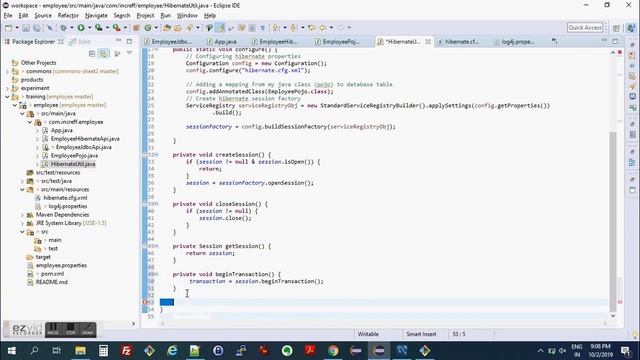Click the Next Annotation toolbar icon

[276, 28]
